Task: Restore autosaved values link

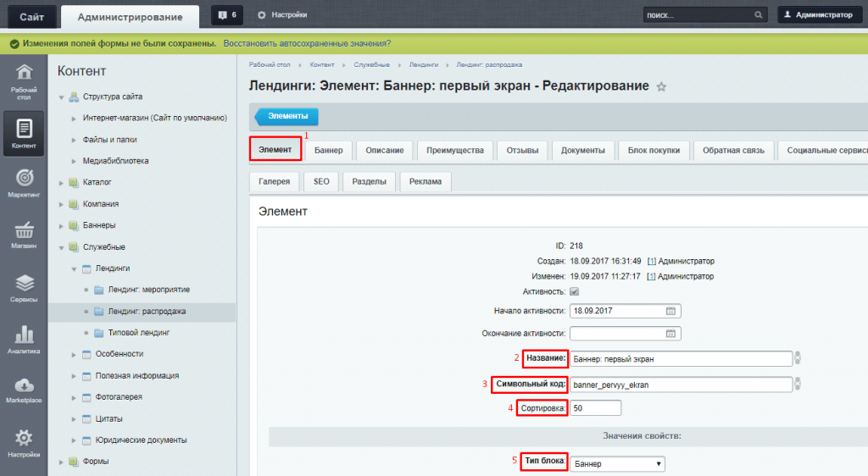Action: pos(307,44)
